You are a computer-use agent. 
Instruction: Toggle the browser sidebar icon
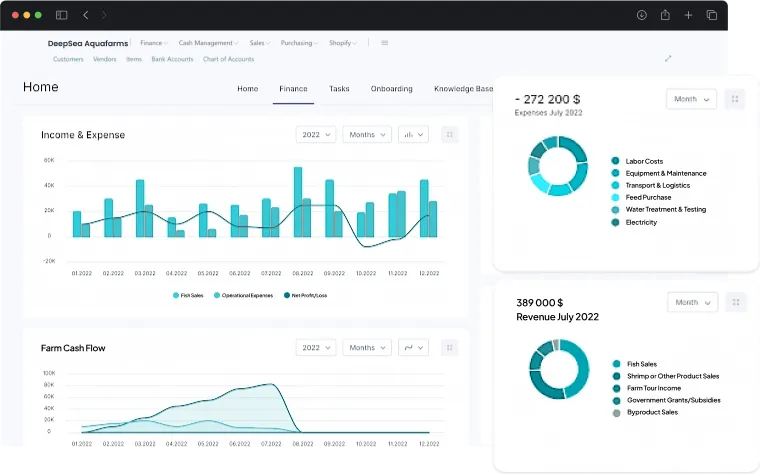[62, 15]
